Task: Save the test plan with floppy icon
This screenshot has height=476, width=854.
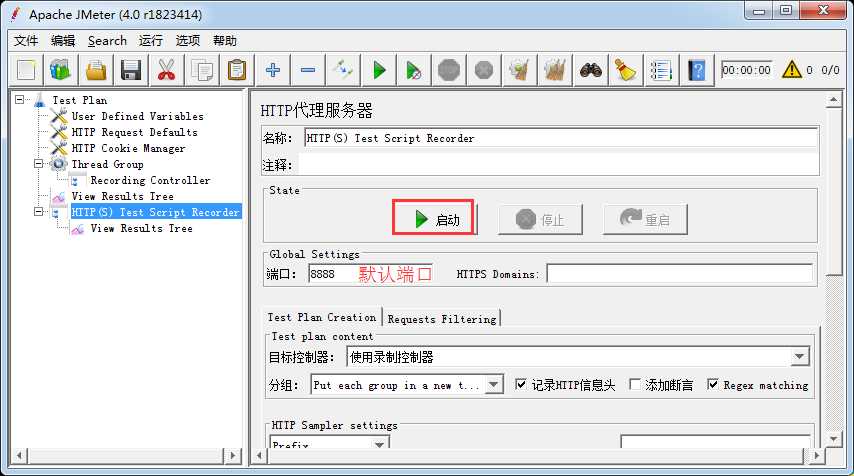Action: pyautogui.click(x=131, y=70)
